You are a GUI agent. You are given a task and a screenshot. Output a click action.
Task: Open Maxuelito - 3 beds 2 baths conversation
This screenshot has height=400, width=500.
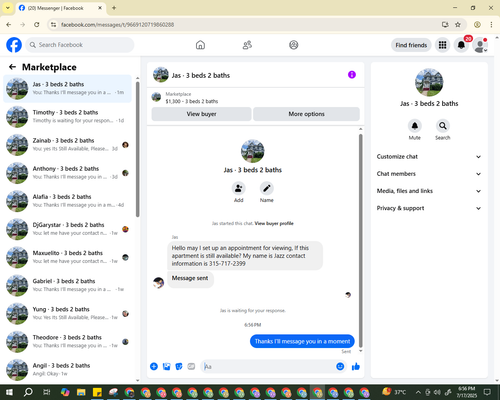67,257
